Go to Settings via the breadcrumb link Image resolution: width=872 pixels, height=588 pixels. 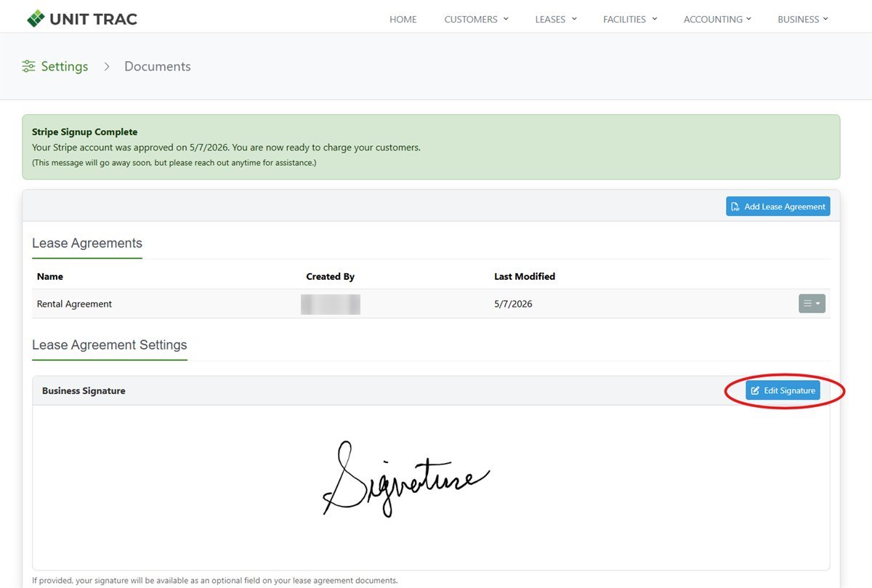[65, 67]
